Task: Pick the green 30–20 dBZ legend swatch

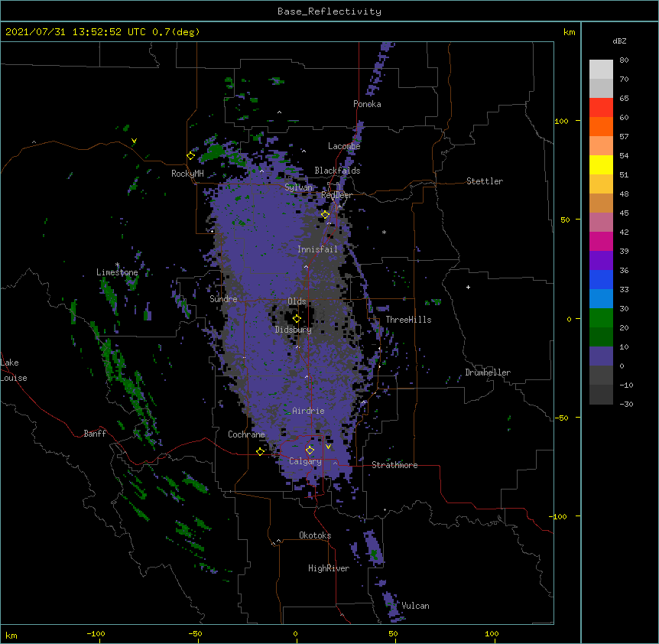Action: [x=601, y=318]
